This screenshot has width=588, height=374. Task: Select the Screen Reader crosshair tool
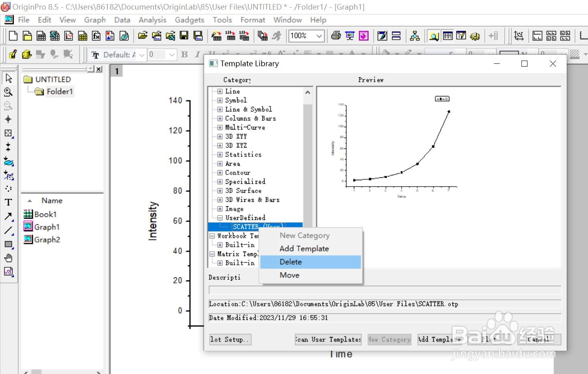[8, 119]
